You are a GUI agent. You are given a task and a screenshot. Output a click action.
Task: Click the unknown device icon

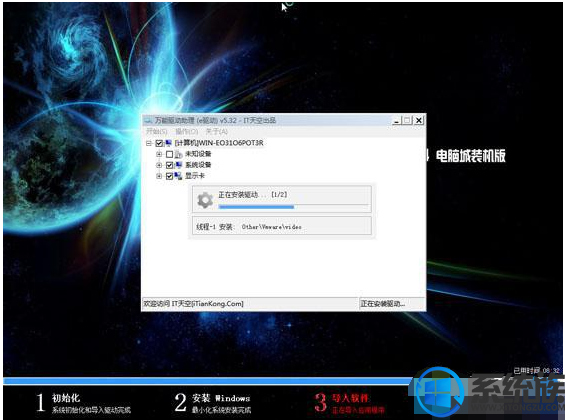pos(179,154)
